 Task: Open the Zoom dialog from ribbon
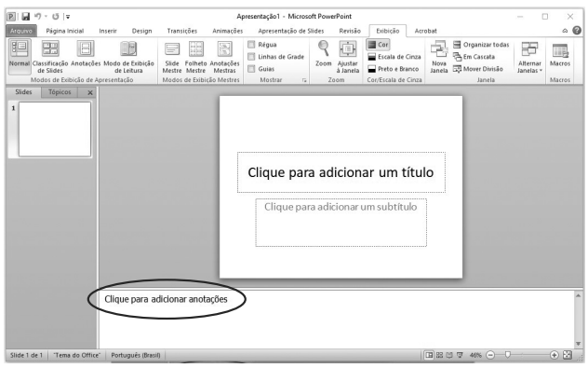(x=323, y=54)
